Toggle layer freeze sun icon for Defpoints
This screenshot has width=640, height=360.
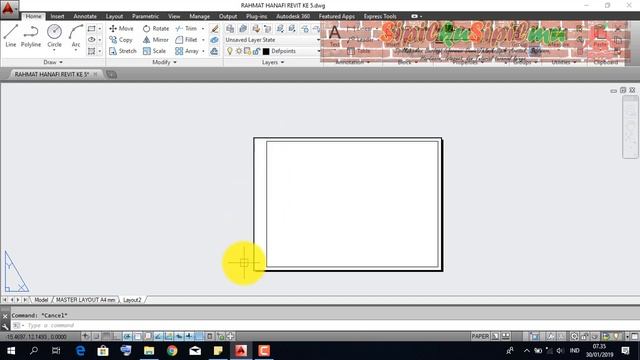point(239,51)
